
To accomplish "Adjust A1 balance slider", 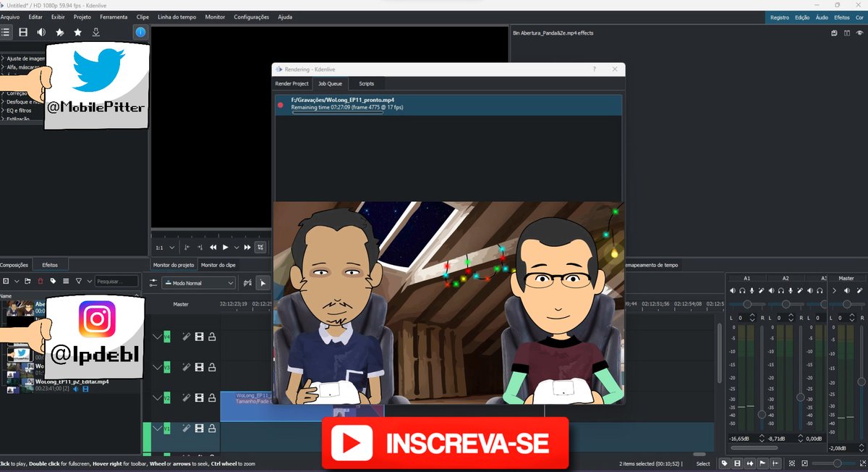I will (x=746, y=304).
